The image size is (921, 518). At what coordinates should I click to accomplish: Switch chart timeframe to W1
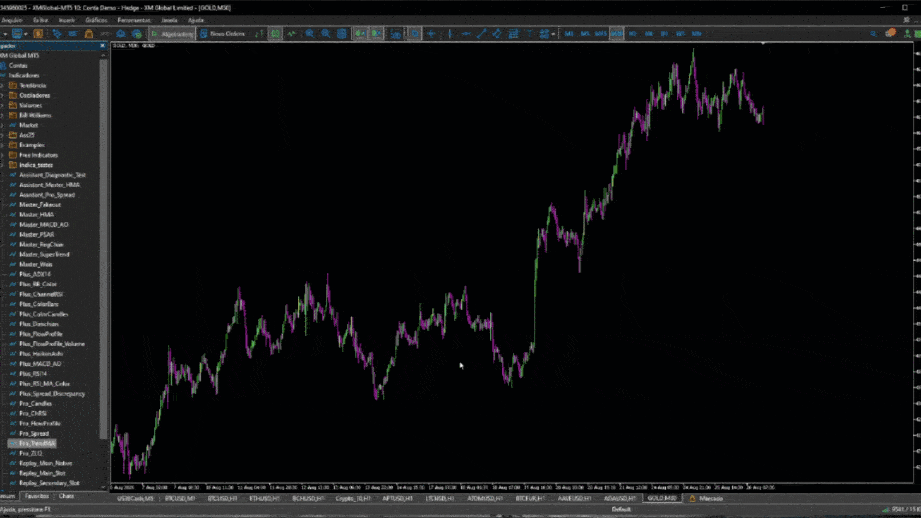click(680, 34)
